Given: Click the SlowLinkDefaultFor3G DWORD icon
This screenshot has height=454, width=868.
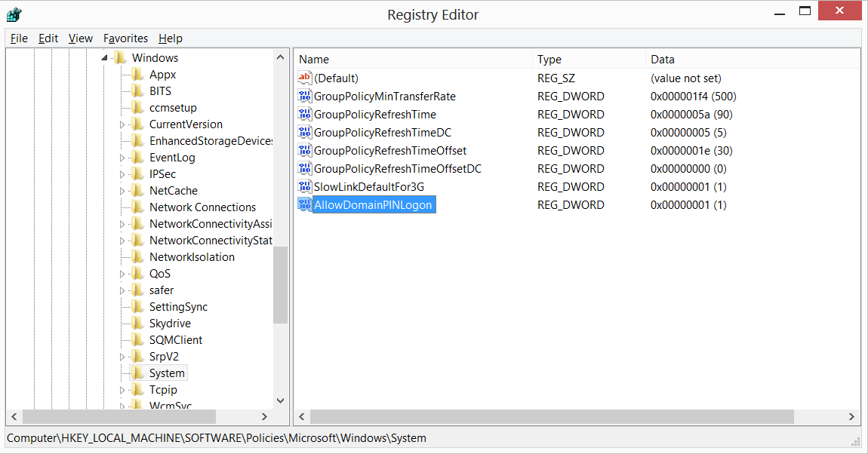Looking at the screenshot, I should [x=304, y=186].
